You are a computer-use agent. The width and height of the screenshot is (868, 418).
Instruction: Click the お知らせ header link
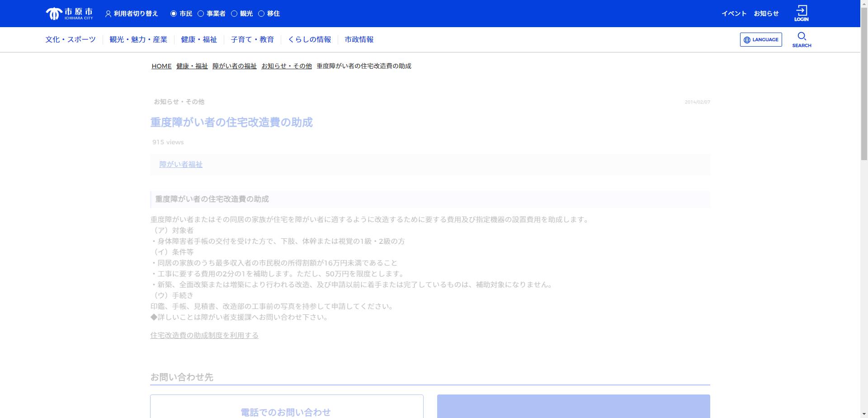[x=766, y=14]
